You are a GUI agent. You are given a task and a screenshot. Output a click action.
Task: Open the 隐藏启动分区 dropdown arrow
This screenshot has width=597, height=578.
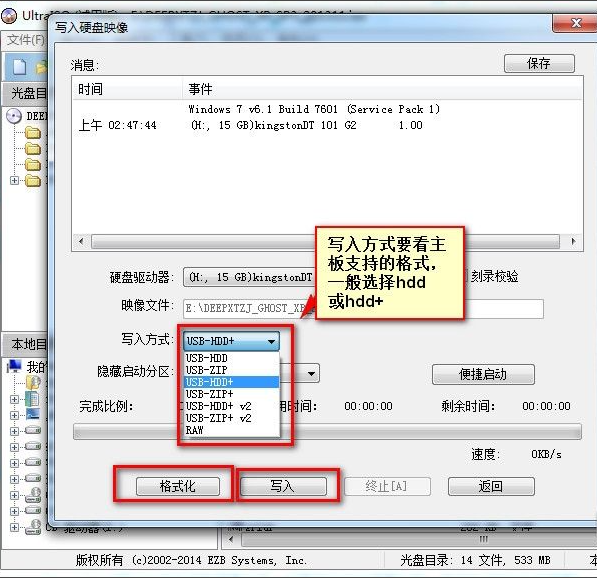[311, 374]
